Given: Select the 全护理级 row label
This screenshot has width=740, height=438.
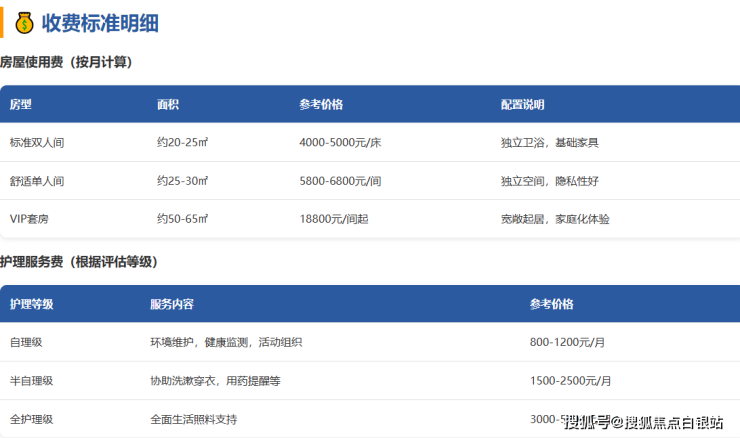Looking at the screenshot, I should 31,419.
